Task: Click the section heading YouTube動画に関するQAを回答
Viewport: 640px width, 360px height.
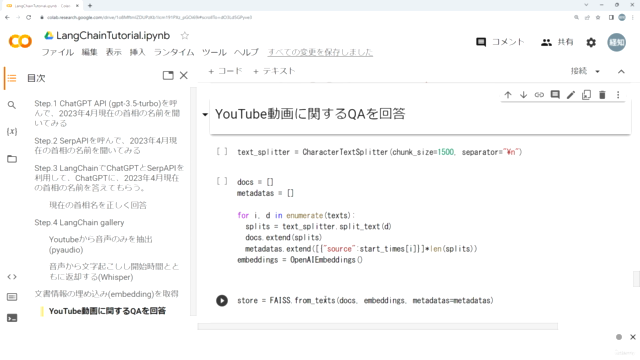Action: [310, 114]
